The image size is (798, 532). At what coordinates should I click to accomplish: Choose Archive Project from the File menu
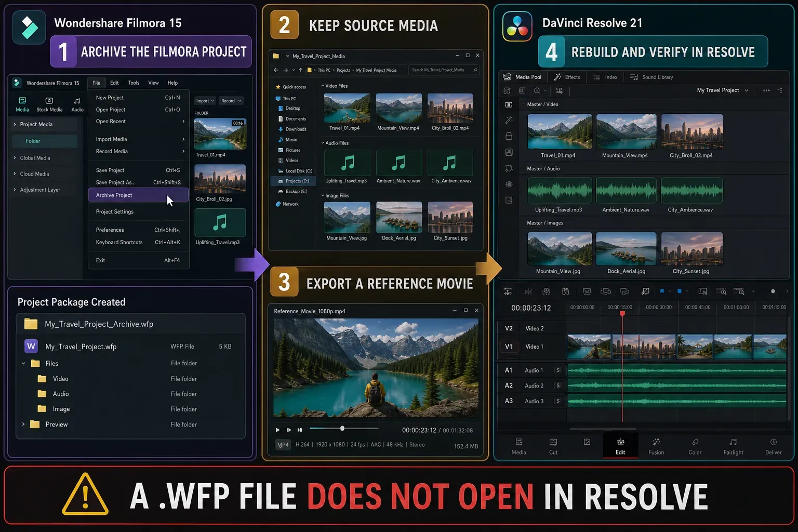138,195
